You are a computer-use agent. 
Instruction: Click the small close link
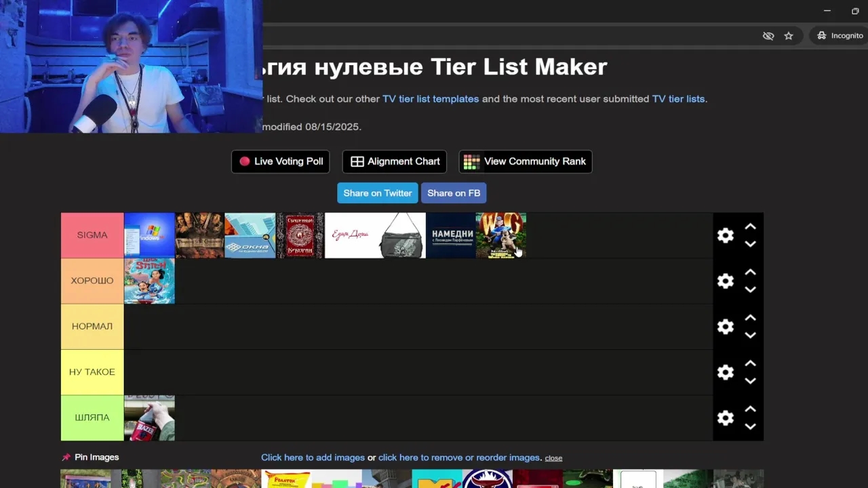[x=553, y=458]
